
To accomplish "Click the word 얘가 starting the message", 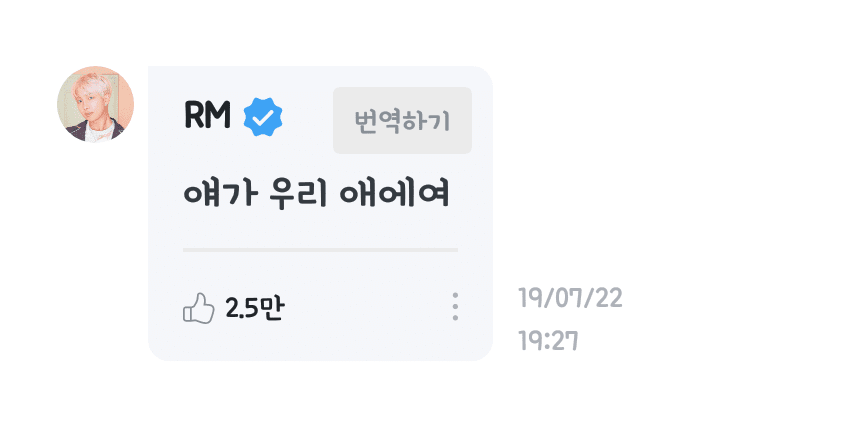I will pos(220,193).
